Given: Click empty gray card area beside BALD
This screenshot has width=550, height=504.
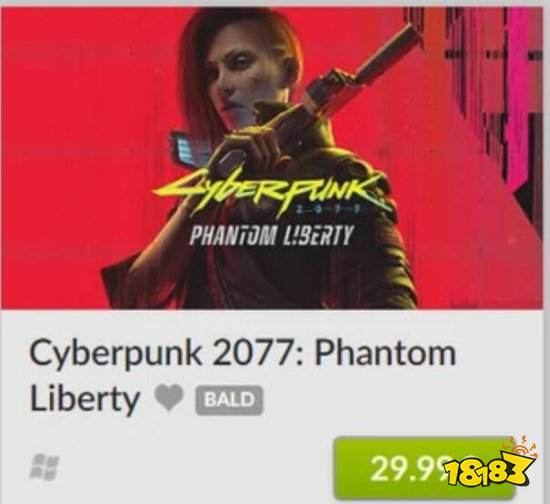Looking at the screenshot, I should (386, 400).
